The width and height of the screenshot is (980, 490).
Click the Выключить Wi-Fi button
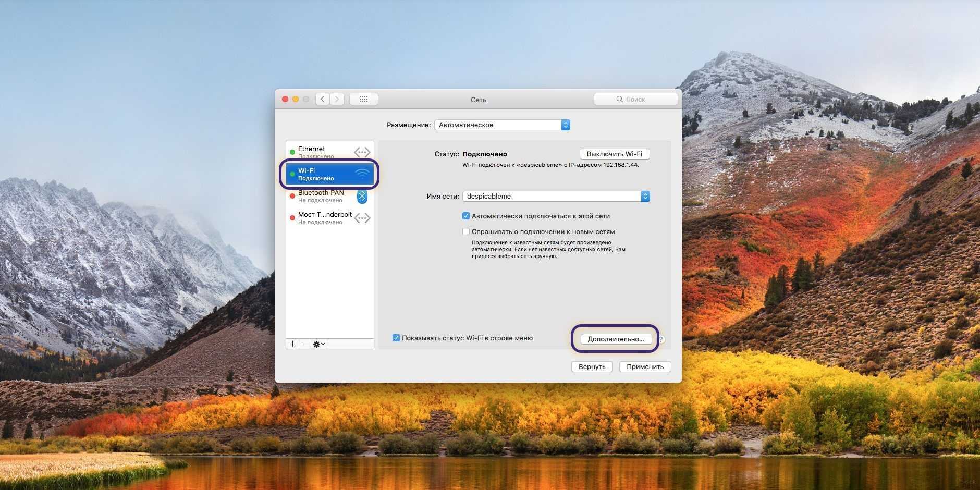pyautogui.click(x=615, y=154)
